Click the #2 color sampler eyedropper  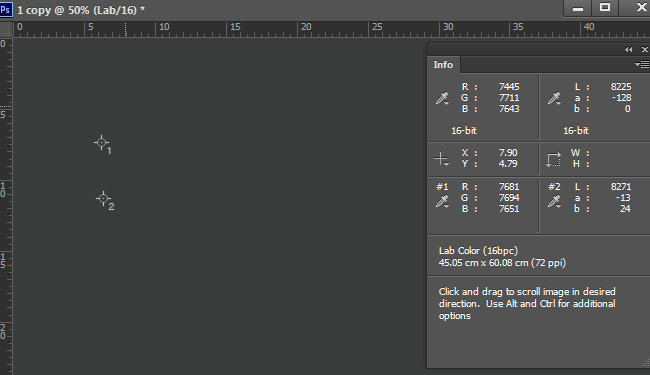pos(554,201)
